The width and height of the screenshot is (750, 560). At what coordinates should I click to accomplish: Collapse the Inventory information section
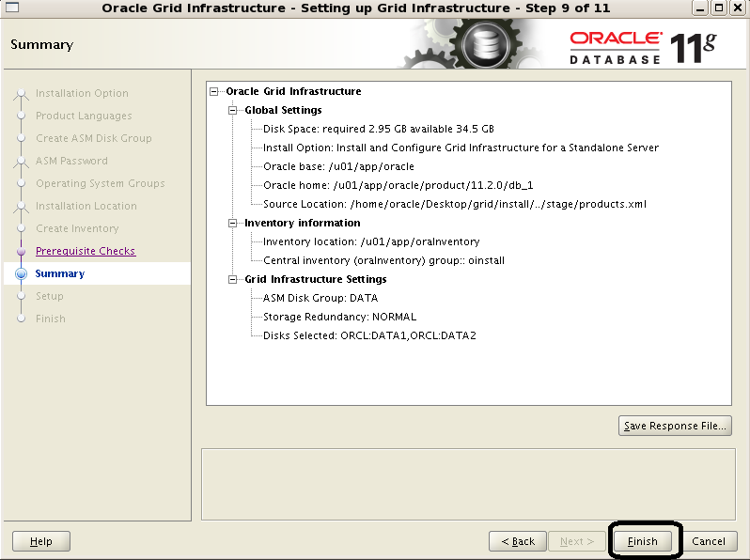(234, 224)
